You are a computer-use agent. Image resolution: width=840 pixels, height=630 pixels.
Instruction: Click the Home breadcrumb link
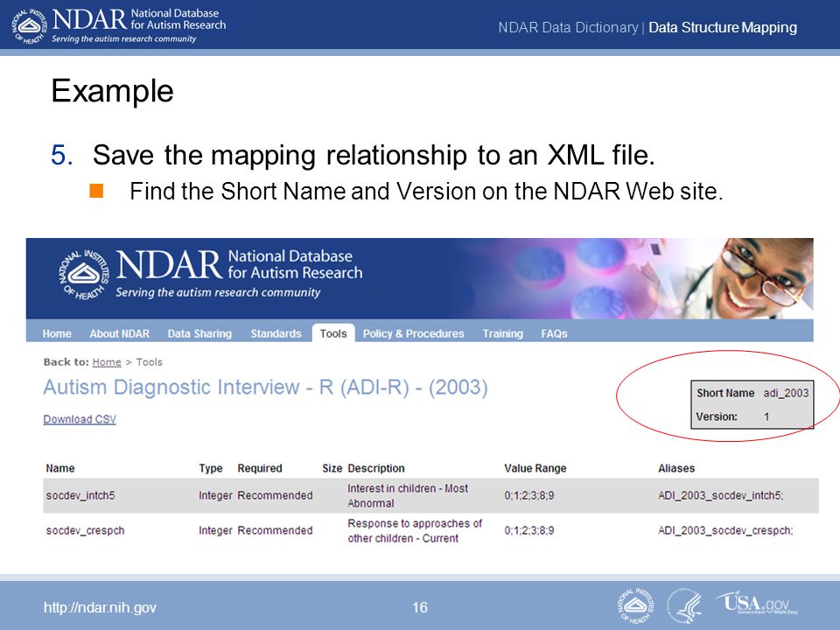point(107,362)
